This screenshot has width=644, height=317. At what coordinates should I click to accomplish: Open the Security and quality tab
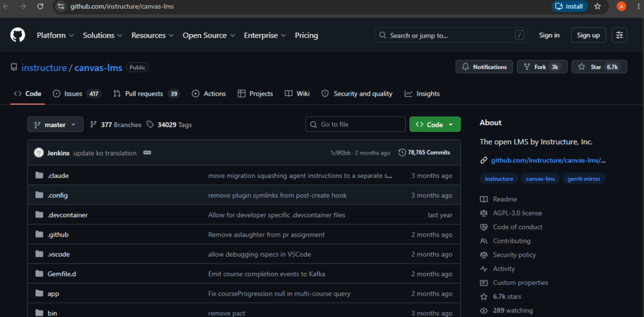click(x=357, y=94)
